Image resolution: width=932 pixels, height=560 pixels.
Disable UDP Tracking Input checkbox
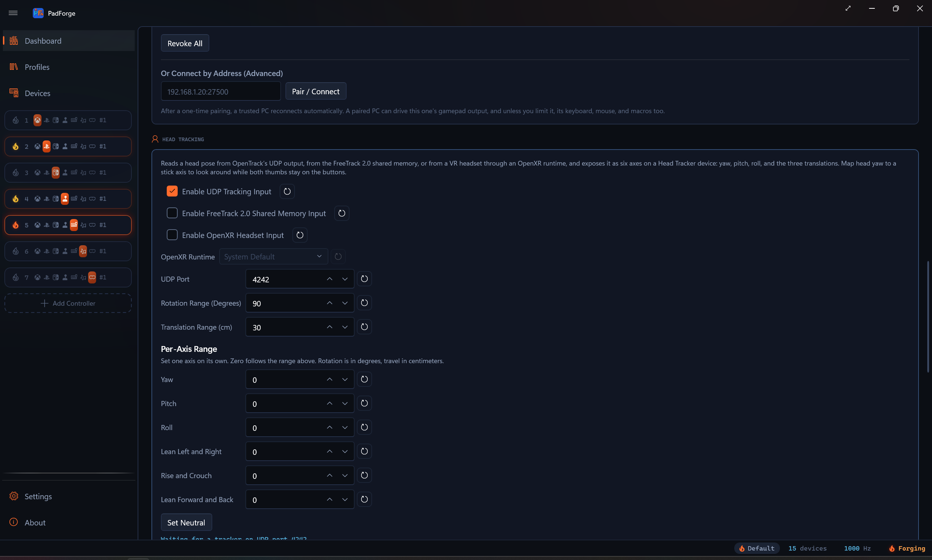(172, 191)
